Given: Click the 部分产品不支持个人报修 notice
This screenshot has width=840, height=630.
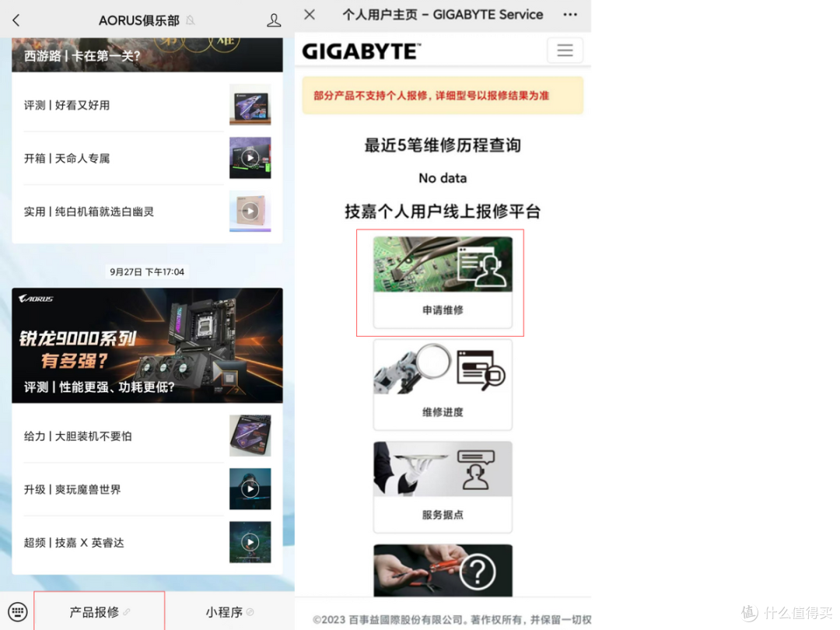Looking at the screenshot, I should pos(443,96).
